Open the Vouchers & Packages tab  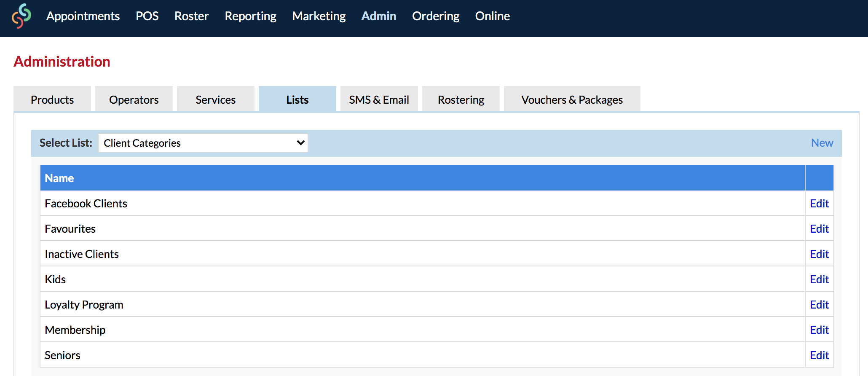572,99
